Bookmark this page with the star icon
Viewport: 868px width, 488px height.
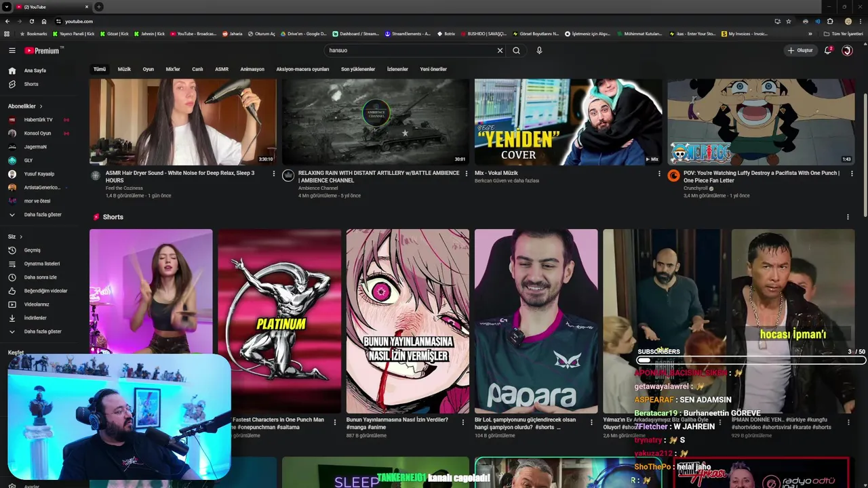click(x=789, y=21)
